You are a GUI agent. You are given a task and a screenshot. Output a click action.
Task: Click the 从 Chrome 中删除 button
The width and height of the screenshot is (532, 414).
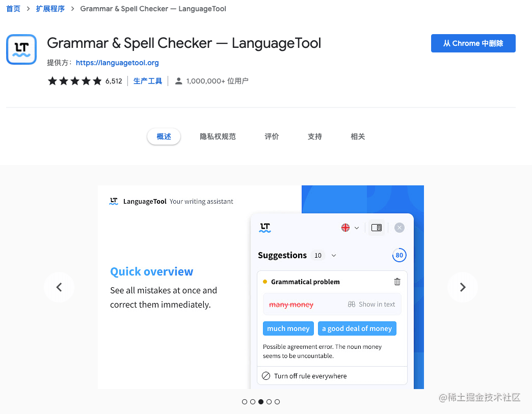[x=473, y=43]
